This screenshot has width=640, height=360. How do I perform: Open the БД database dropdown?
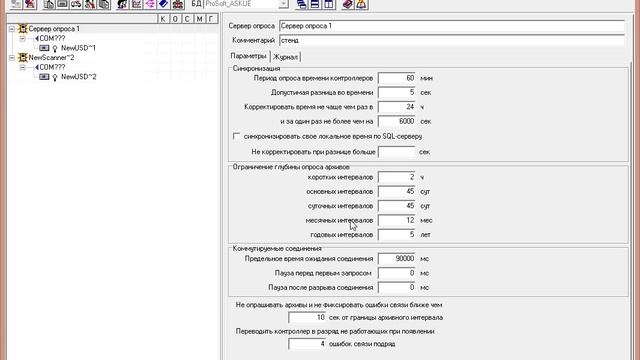point(283,4)
